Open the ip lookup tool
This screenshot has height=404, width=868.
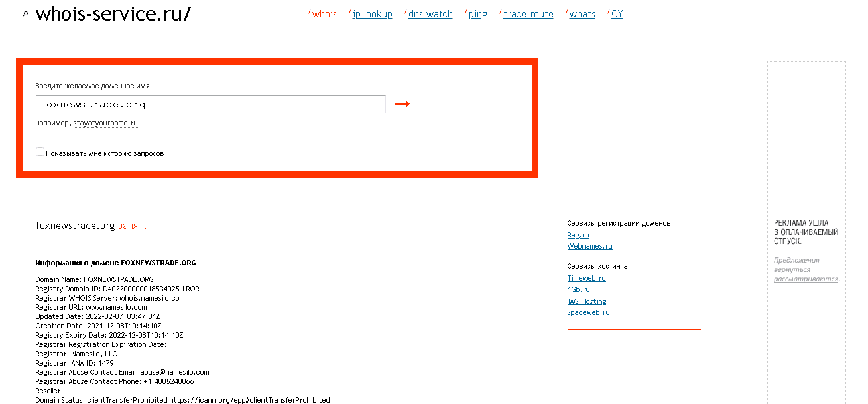click(x=372, y=14)
